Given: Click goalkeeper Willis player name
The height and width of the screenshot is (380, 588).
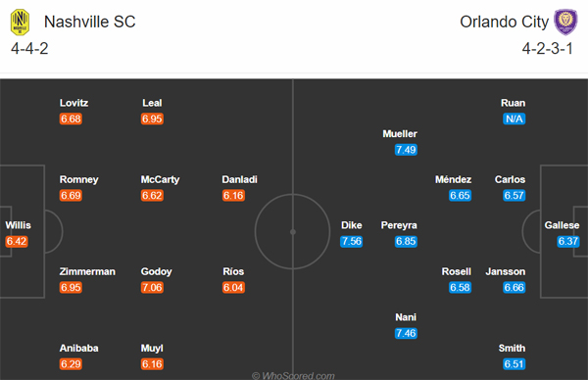Looking at the screenshot, I should click(18, 225).
